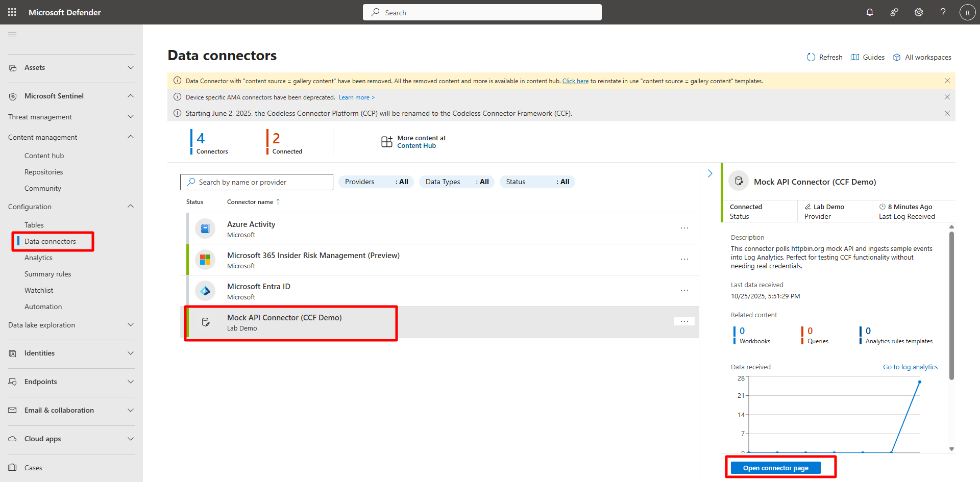Collapse Content management
This screenshot has width=980, height=482.
click(x=131, y=137)
